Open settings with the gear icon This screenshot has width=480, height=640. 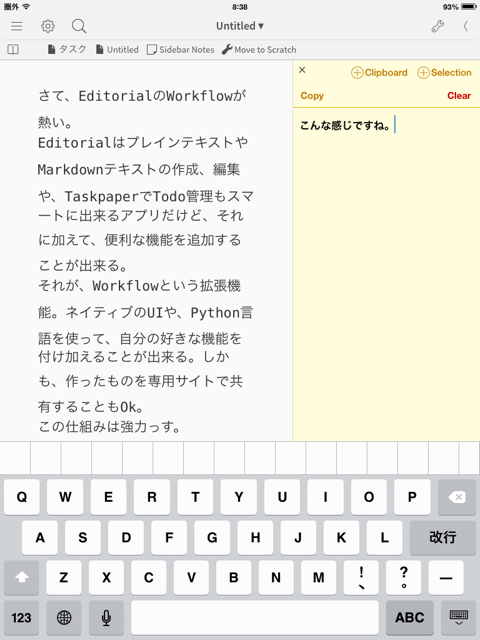[48, 26]
